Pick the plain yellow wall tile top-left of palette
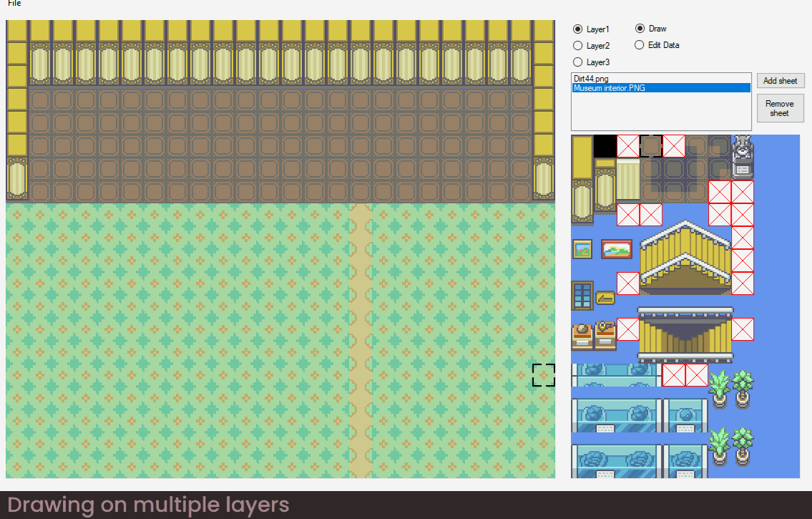The width and height of the screenshot is (812, 519). 582,157
